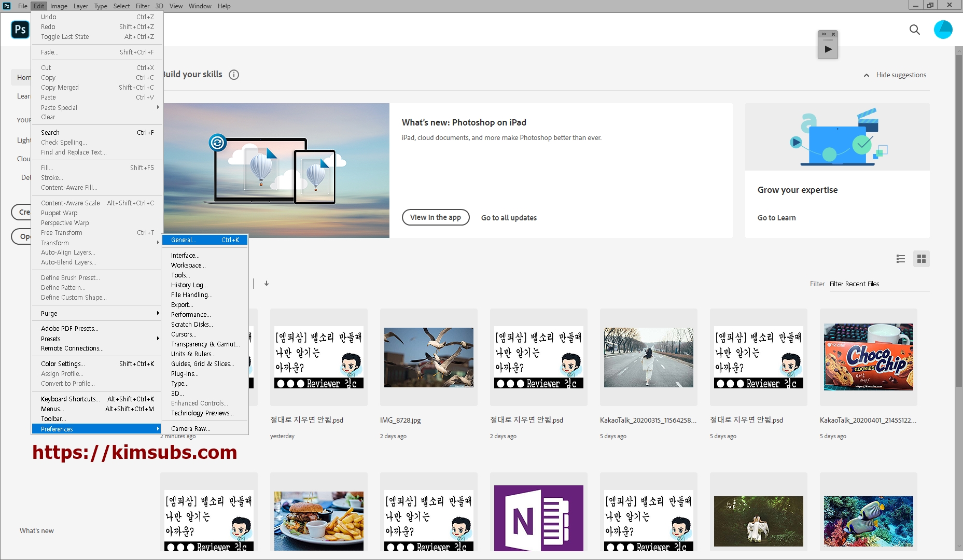This screenshot has width=963, height=560.
Task: Open the Select menu in the menu bar
Action: click(122, 6)
